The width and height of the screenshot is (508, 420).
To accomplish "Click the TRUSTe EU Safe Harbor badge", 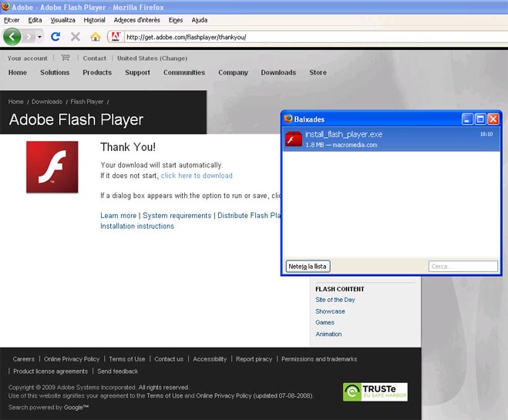I will [x=375, y=391].
